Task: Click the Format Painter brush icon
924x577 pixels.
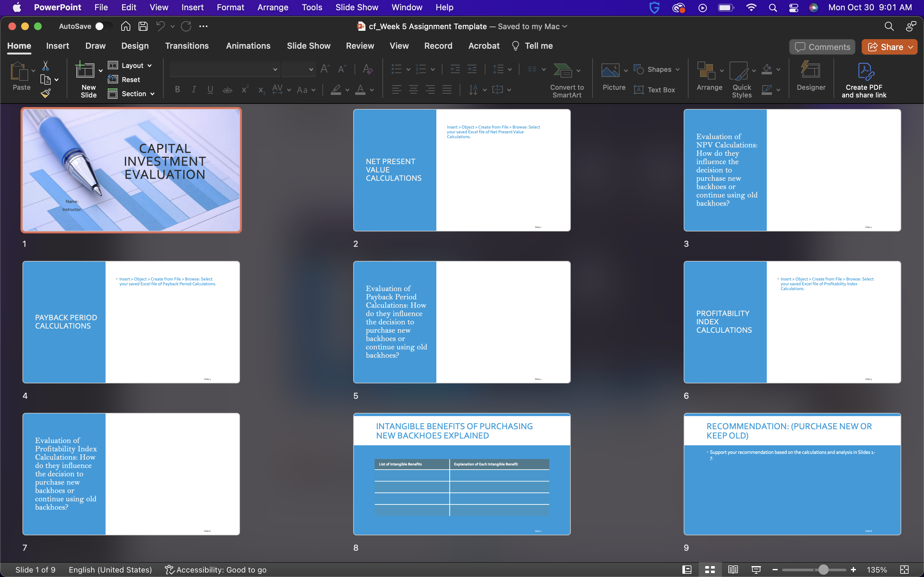Action: point(46,93)
